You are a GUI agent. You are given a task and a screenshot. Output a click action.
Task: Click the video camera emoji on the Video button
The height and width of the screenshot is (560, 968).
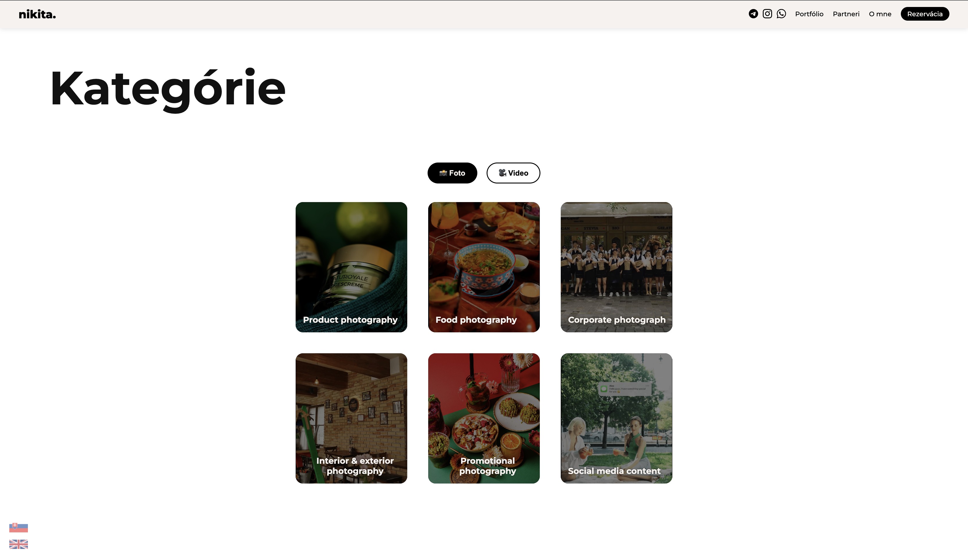click(x=502, y=173)
